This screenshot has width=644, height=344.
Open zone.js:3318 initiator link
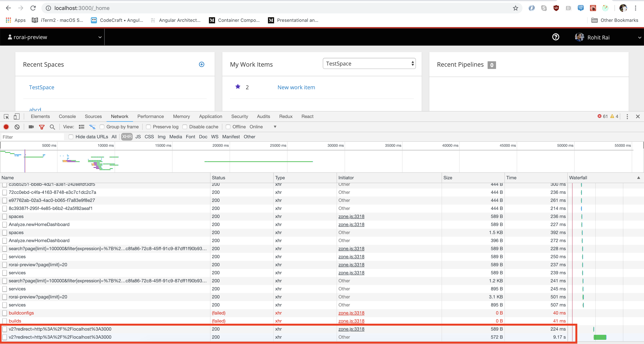pos(351,216)
